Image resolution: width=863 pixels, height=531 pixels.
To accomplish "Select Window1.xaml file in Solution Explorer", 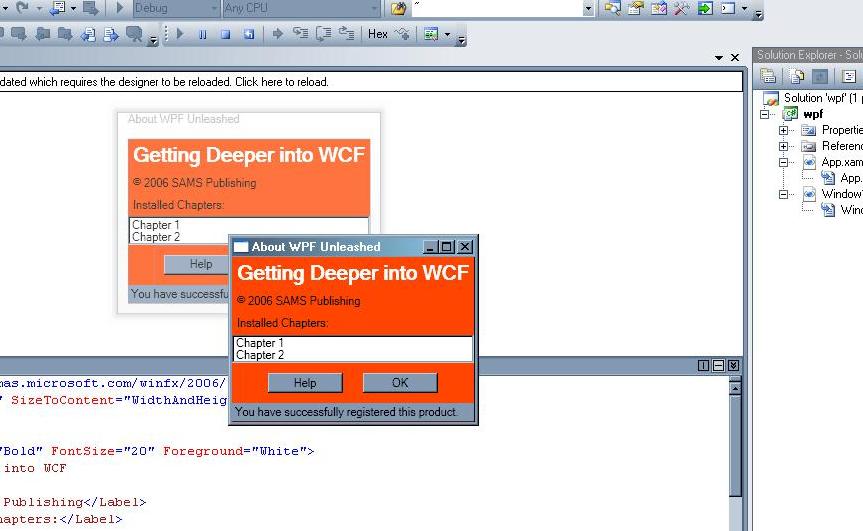I will (x=842, y=194).
